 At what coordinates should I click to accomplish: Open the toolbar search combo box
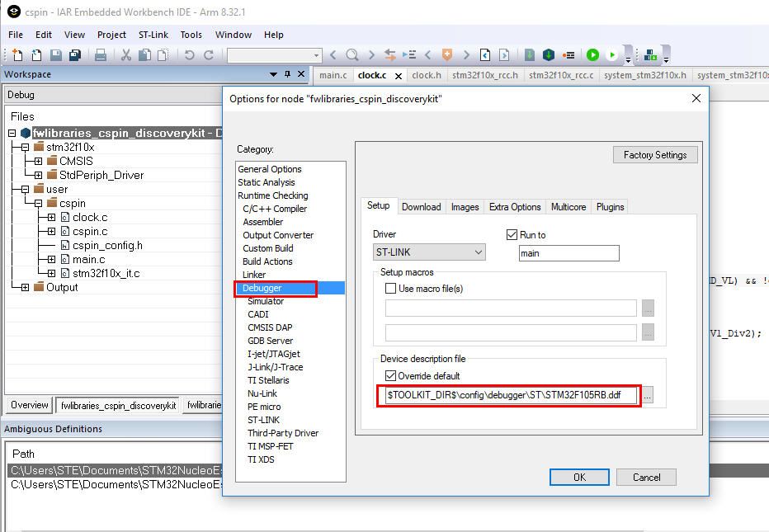click(x=274, y=55)
